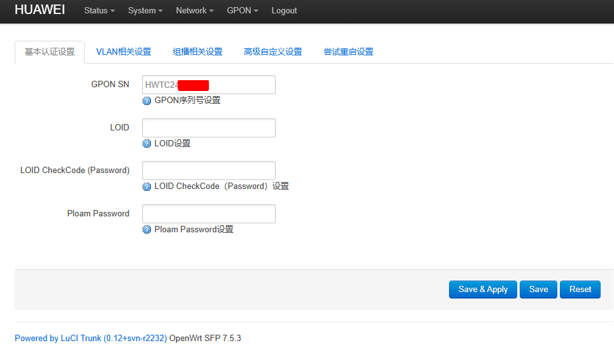The width and height of the screenshot is (614, 364).
Task: Click the Ploam Password设置 description text
Action: pos(194,229)
